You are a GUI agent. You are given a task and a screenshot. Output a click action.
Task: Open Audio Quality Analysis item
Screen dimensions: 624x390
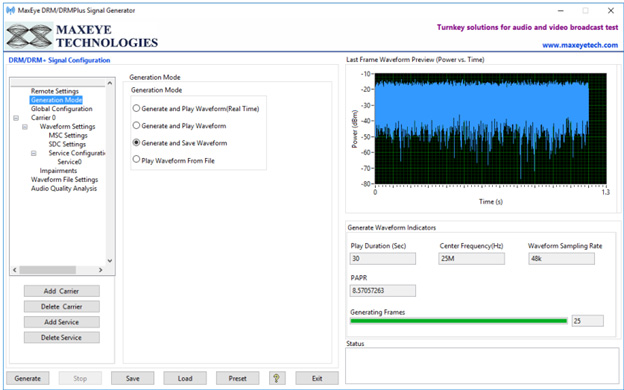coord(64,189)
